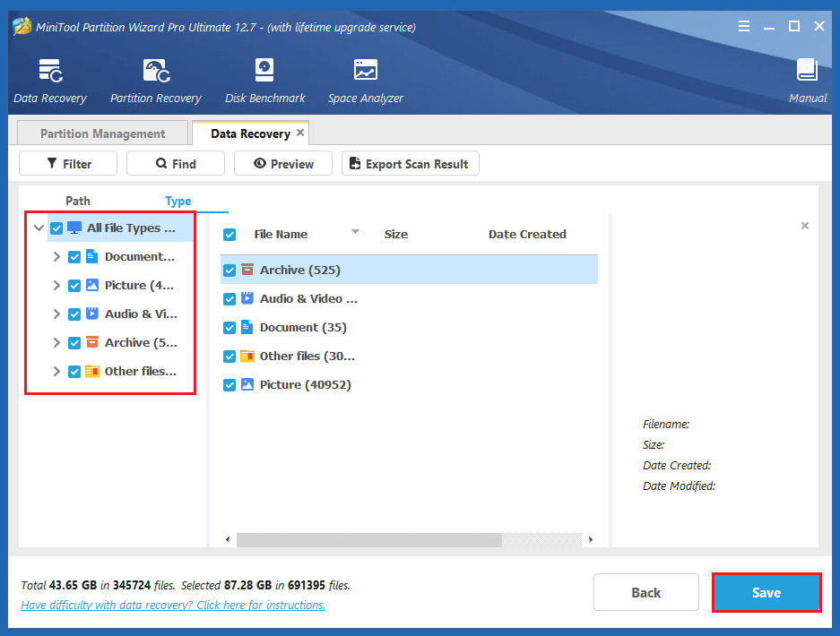Viewport: 840px width, 636px height.
Task: Uncheck the Audio & Video list checkbox
Action: point(229,298)
